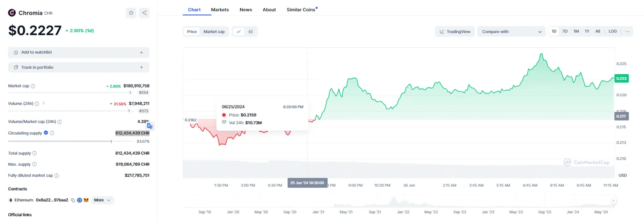The width and height of the screenshot is (644, 222).
Task: Click market cap value $180,910,758
Action: (x=136, y=86)
